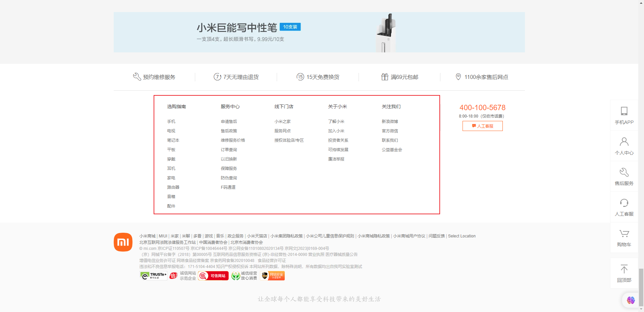This screenshot has width=644, height=312.
Task: Go to 个人中心 in the sidebar
Action: (624, 146)
